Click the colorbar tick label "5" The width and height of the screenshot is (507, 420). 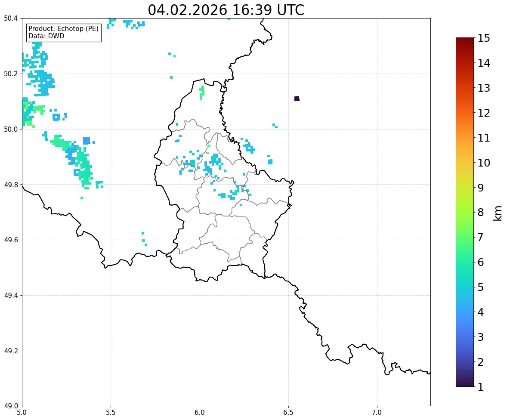click(481, 287)
